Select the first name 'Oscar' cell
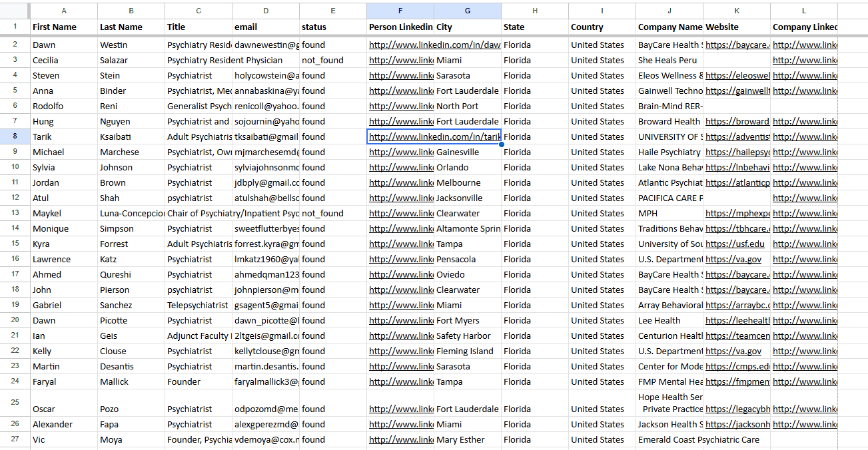Image resolution: width=868 pixels, height=450 pixels. (x=64, y=403)
